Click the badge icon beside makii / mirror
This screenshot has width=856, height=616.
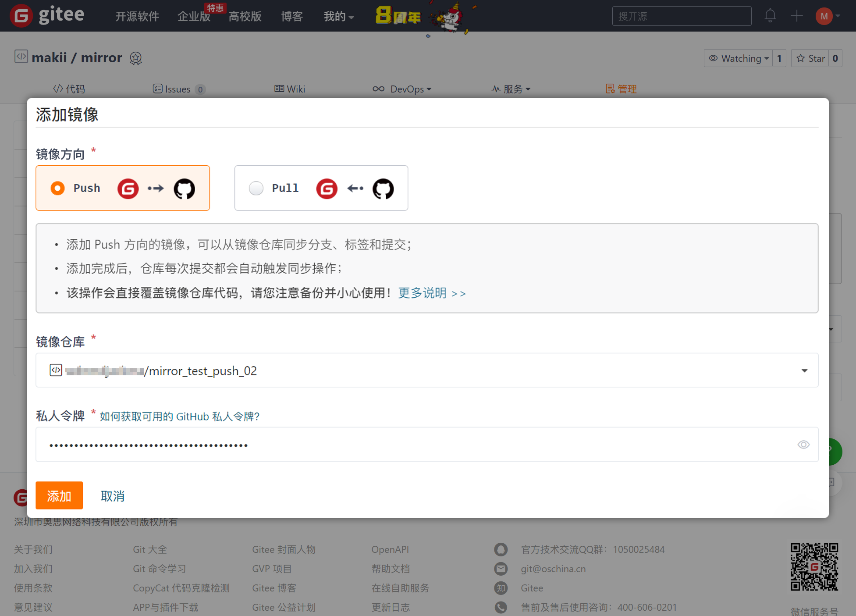coord(136,58)
